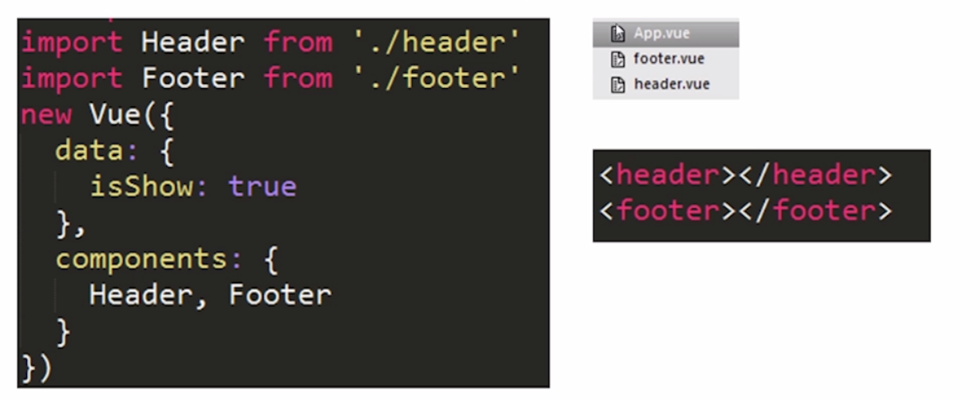Place cursor on the 'isShow' property
Image resolution: width=980 pixels, height=400 pixels.
142,187
